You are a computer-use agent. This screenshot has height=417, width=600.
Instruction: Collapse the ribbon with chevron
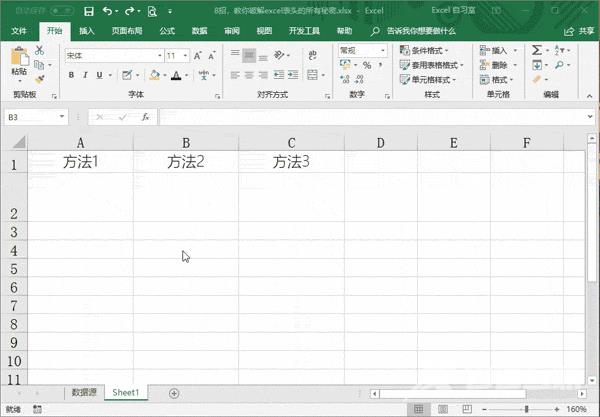[x=589, y=96]
